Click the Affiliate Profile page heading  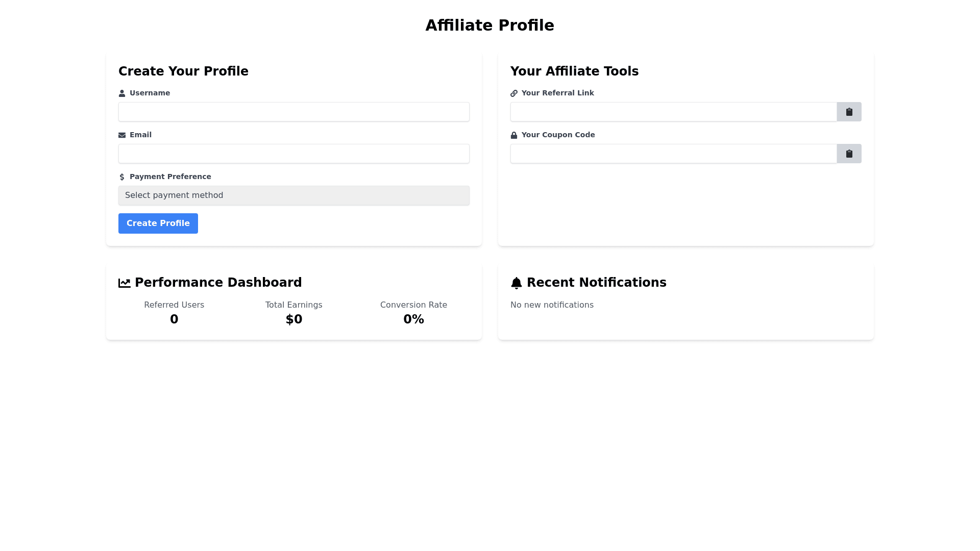[489, 26]
